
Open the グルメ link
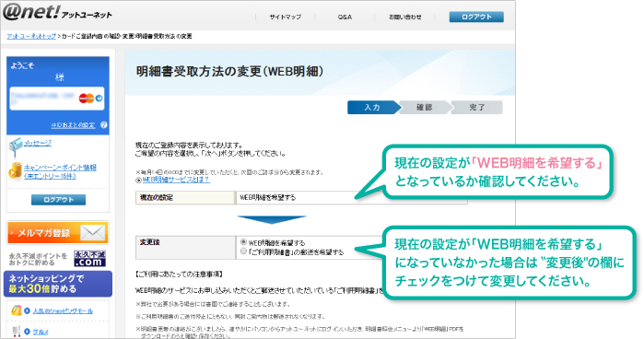click(x=41, y=332)
